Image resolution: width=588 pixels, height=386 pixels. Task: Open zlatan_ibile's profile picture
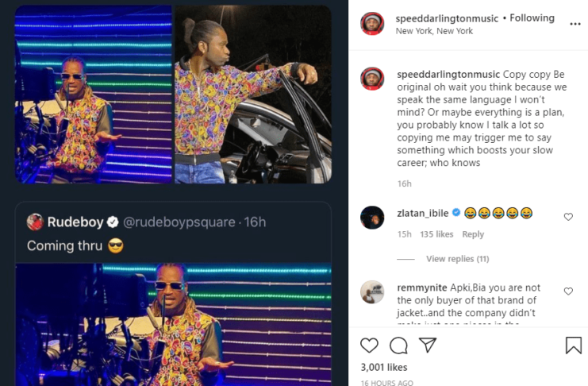click(x=372, y=217)
